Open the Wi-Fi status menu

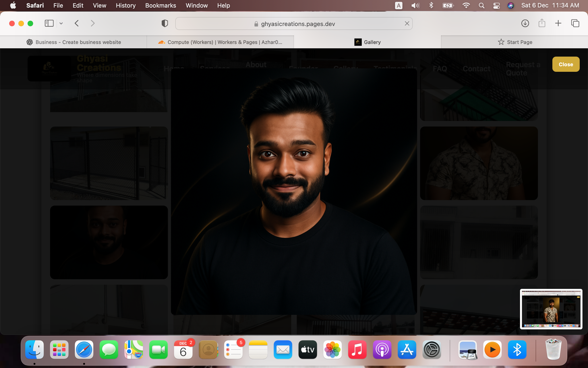pyautogui.click(x=466, y=5)
